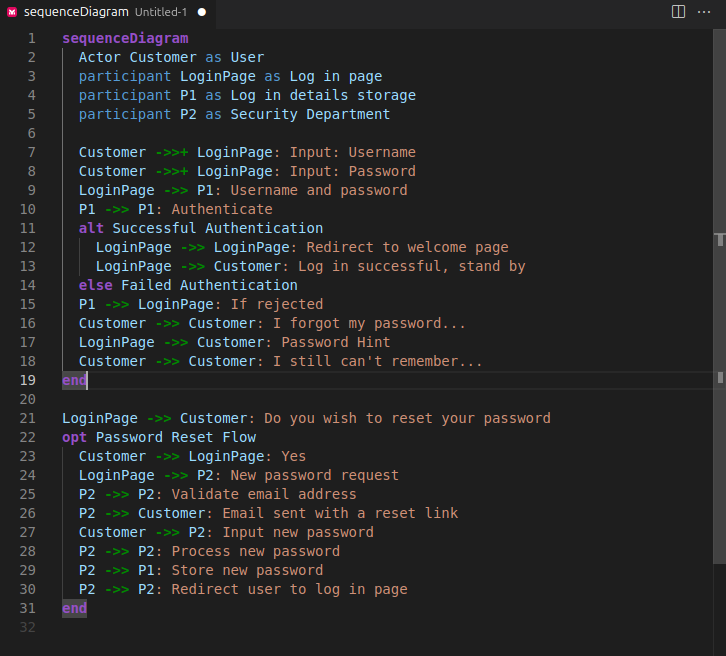Click the Mermaid file icon in tab
Screen dimensions: 726x656
pos(12,12)
